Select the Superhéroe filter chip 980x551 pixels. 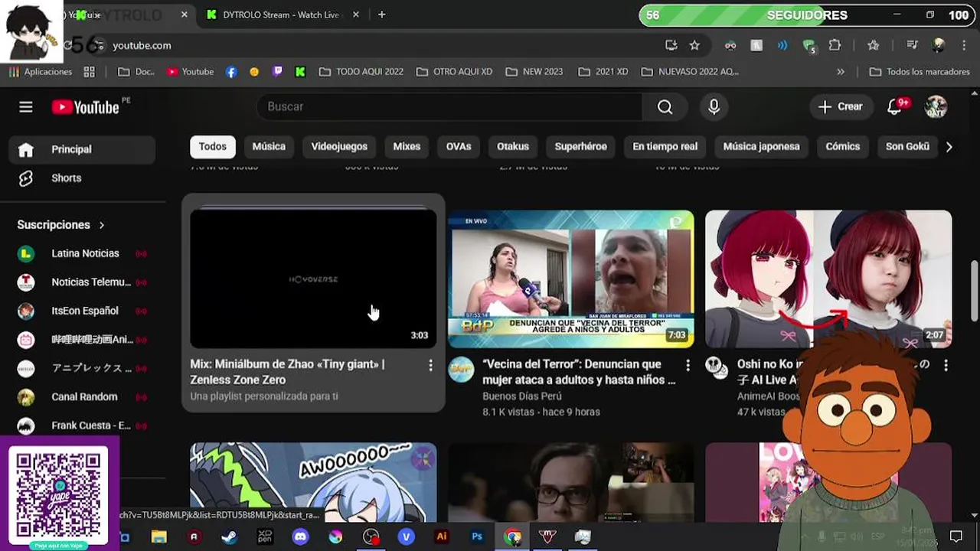click(x=580, y=146)
